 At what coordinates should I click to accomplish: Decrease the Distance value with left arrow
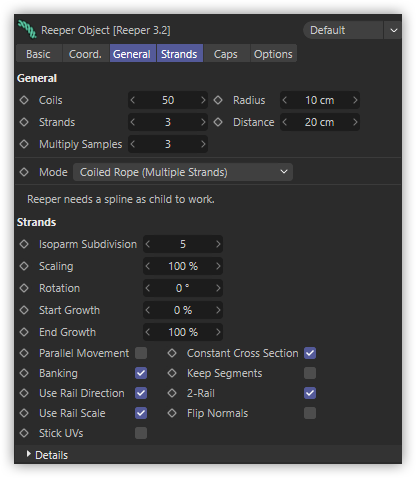(x=284, y=122)
